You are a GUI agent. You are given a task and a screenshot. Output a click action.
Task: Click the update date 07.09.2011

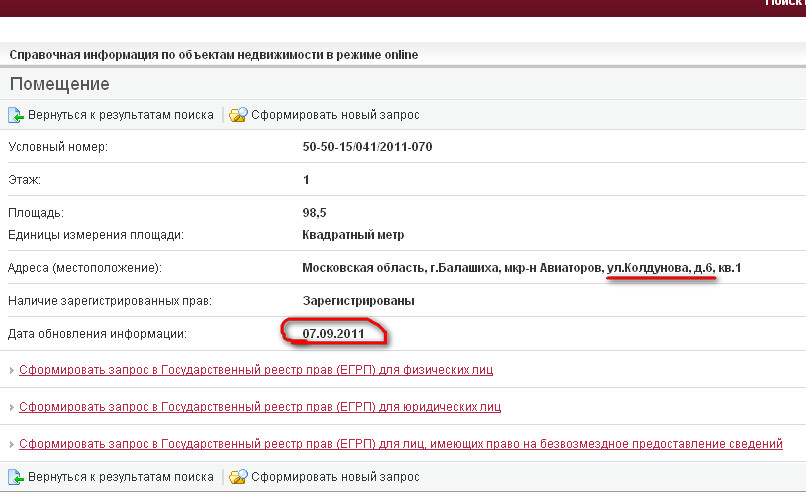click(x=333, y=332)
